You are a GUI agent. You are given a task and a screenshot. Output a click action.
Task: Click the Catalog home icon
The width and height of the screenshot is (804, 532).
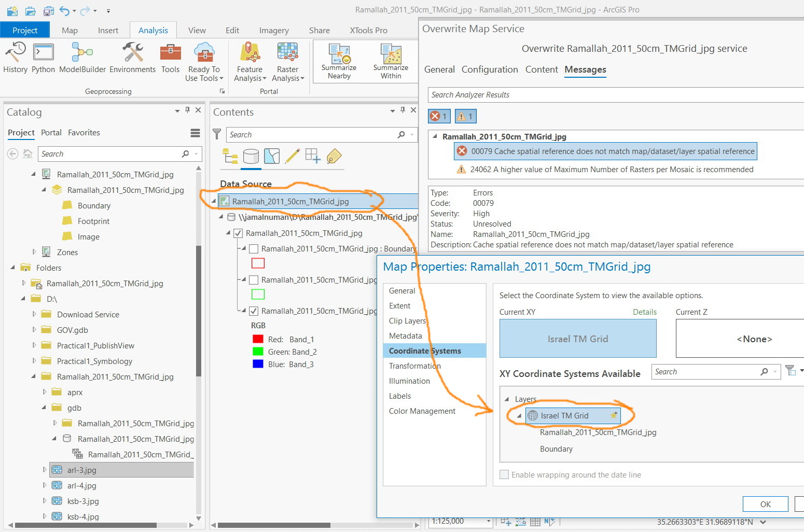(28, 154)
